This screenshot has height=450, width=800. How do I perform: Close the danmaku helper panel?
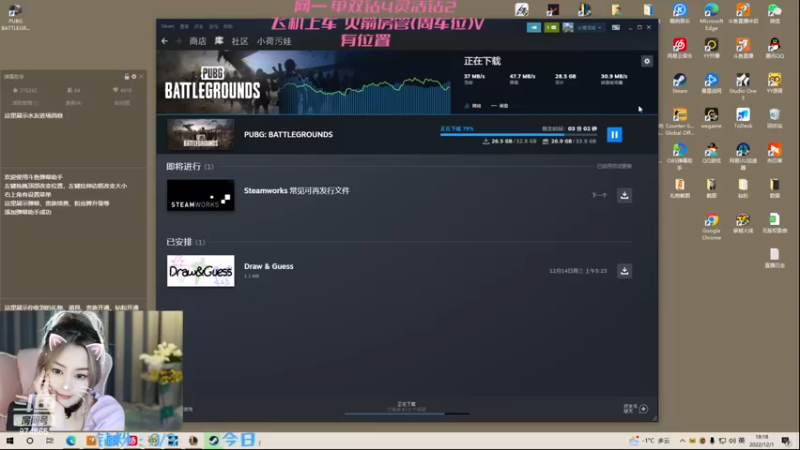(141, 77)
